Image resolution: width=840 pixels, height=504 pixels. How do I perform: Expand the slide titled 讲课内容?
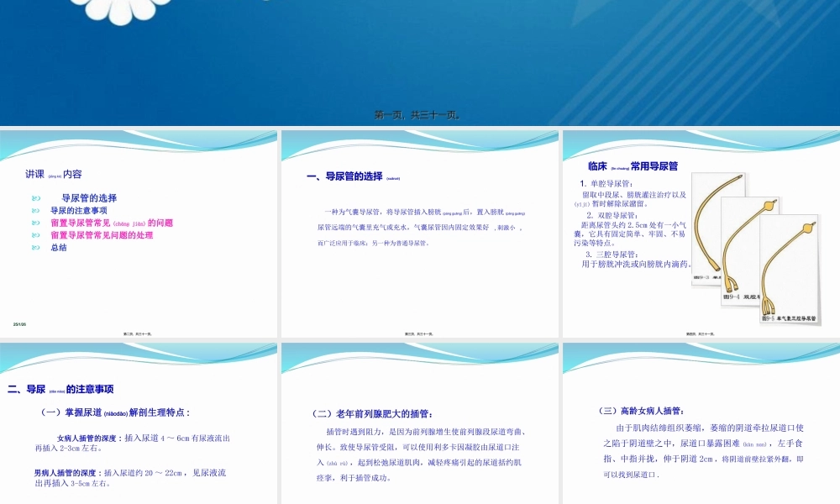coord(139,231)
